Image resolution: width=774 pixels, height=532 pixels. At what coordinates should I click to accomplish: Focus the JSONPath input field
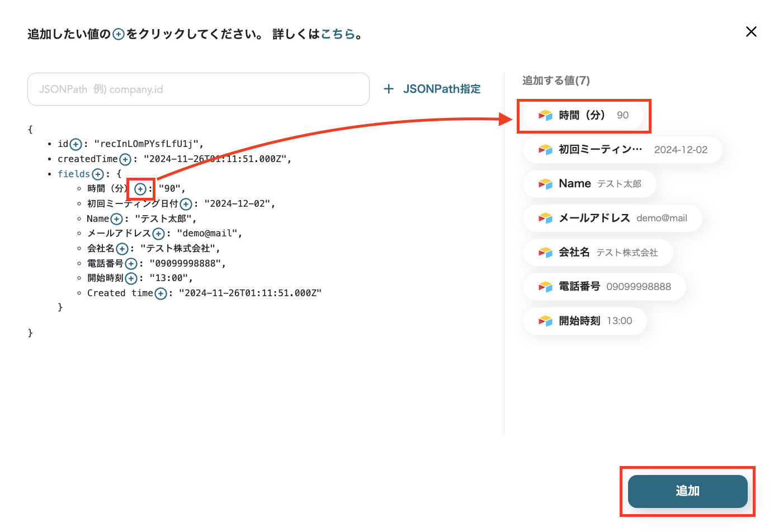tap(199, 89)
